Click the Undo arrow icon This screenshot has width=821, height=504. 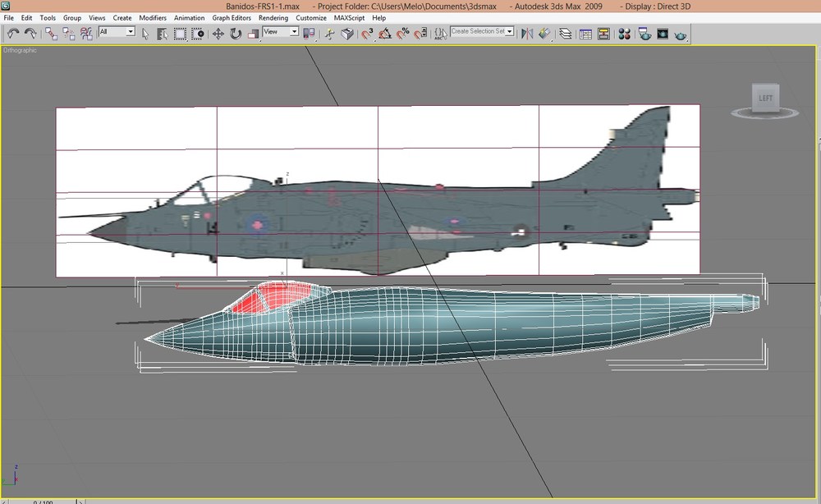(x=13, y=34)
